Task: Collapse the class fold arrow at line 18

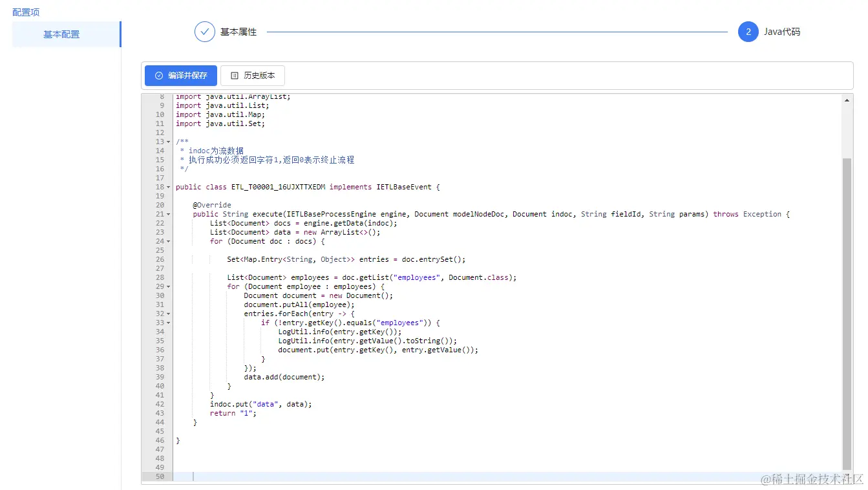Action: pos(169,187)
